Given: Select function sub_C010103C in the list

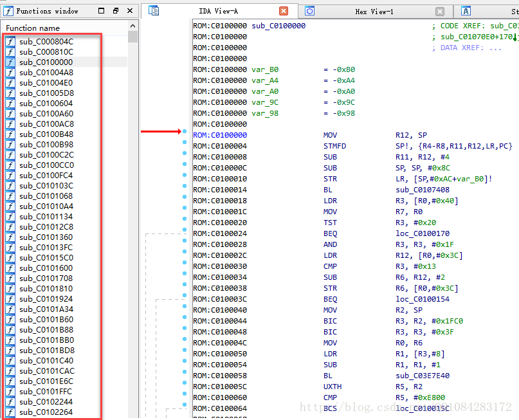Looking at the screenshot, I should 46,185.
